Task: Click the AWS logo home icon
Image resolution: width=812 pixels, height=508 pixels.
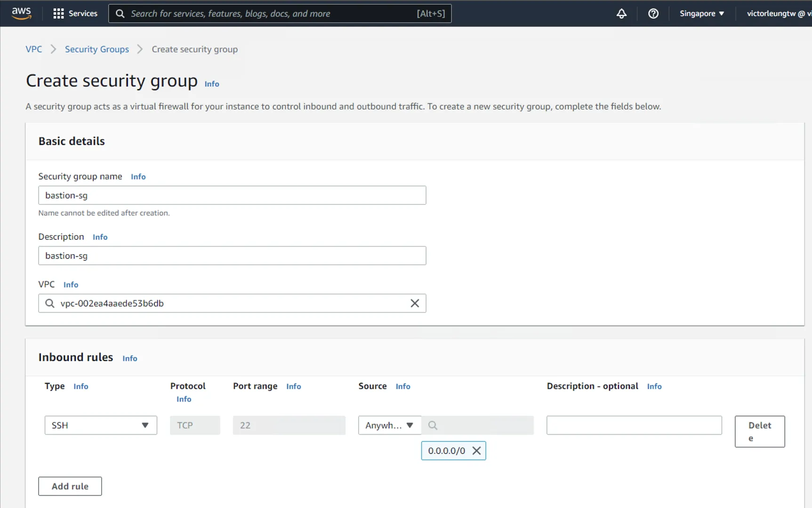Action: pyautogui.click(x=21, y=13)
